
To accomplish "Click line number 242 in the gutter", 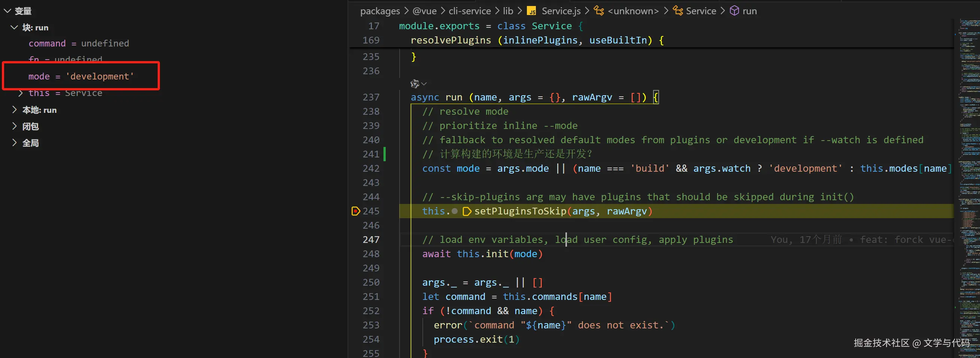I will [x=371, y=168].
